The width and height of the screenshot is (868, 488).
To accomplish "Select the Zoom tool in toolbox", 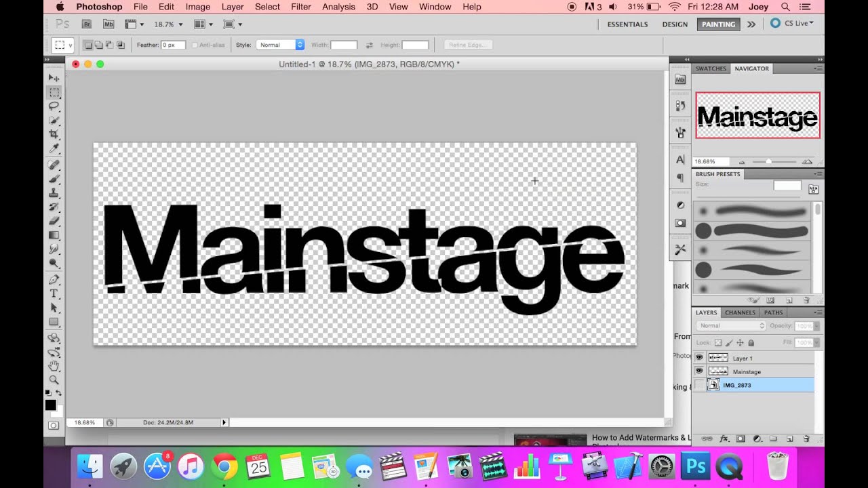I will click(54, 380).
